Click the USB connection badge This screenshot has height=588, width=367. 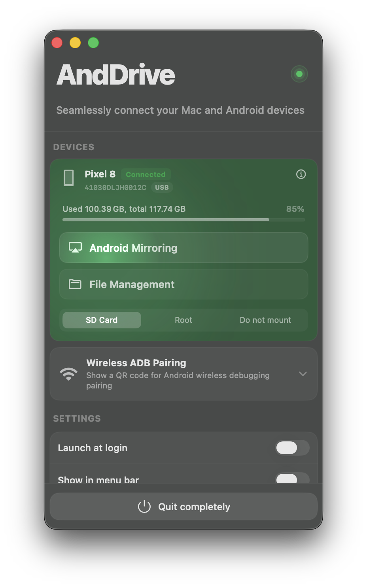(162, 187)
